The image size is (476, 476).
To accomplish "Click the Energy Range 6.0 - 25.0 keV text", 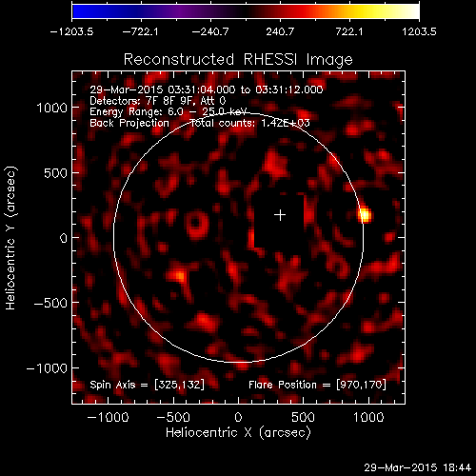I will [169, 112].
